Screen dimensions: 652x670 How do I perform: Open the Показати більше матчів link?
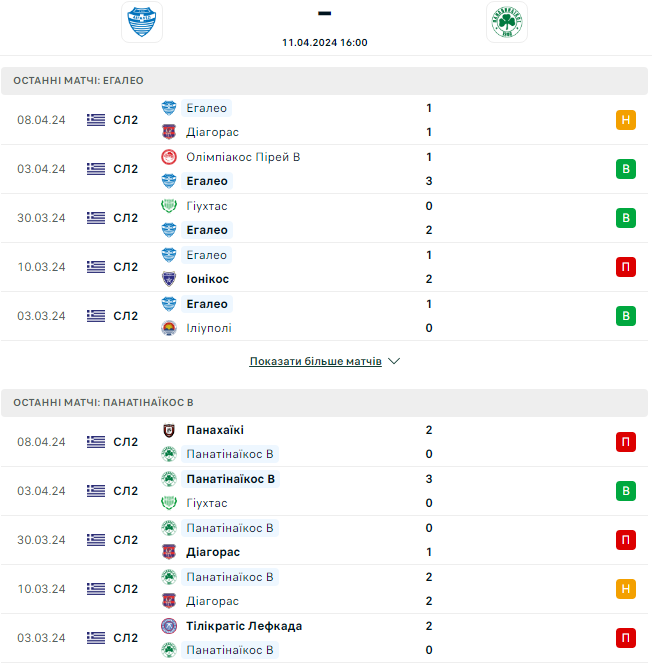click(315, 361)
